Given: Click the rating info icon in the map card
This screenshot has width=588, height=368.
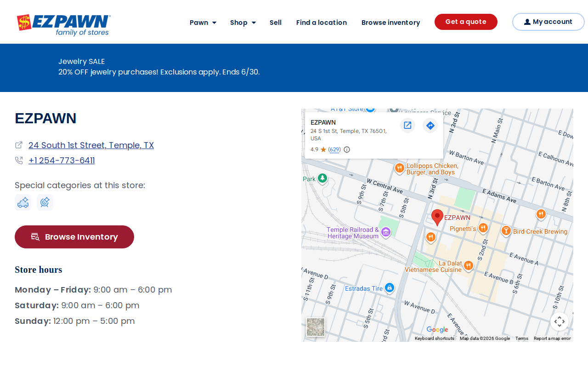Looking at the screenshot, I should click(347, 149).
